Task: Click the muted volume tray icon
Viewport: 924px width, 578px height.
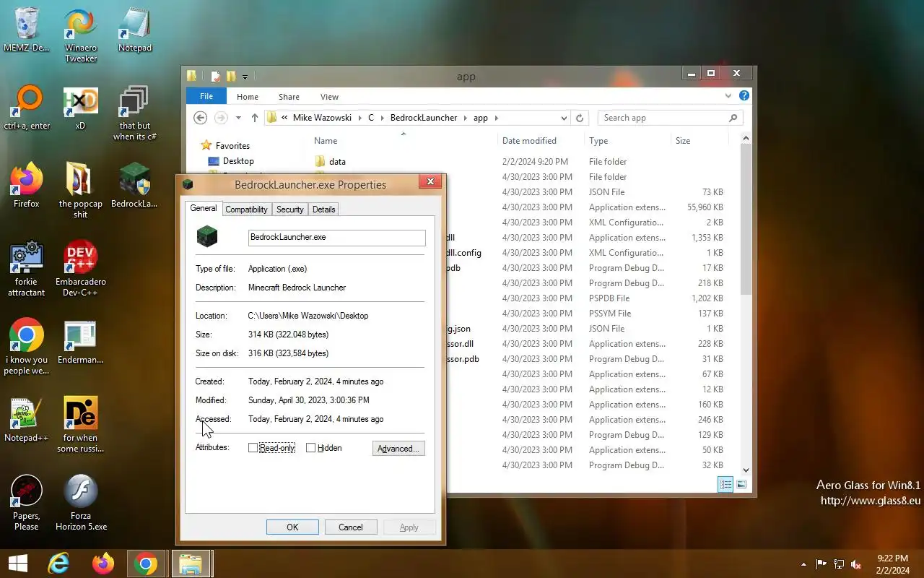Action: click(856, 564)
